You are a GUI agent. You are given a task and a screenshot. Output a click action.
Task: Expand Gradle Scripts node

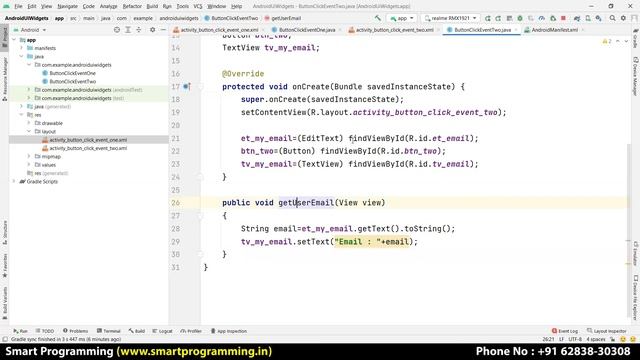coord(14,181)
